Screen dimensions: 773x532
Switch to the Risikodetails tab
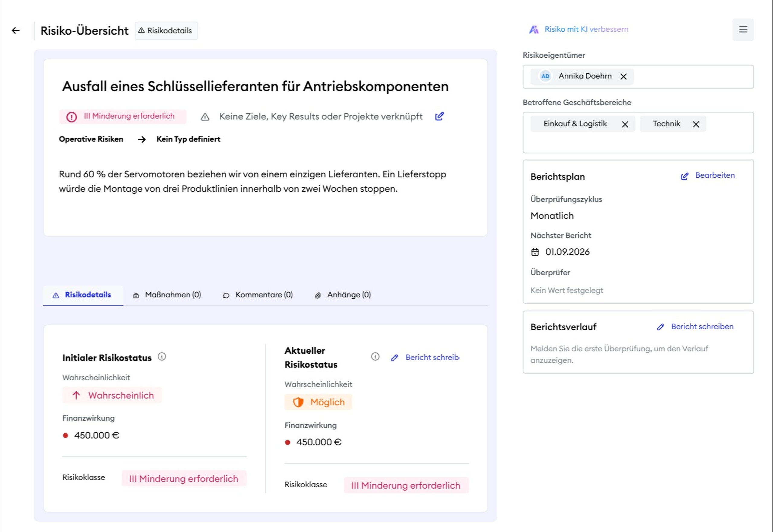tap(83, 295)
